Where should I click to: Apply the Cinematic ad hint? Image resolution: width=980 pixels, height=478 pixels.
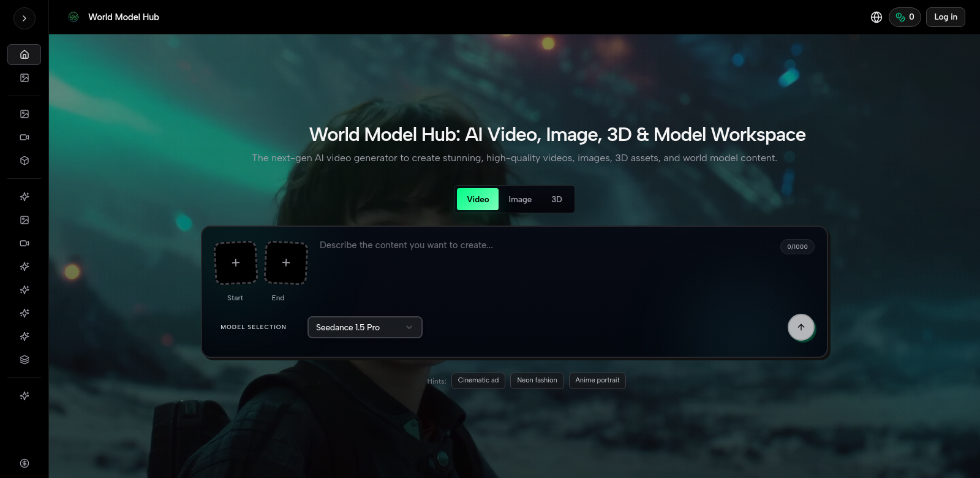click(478, 381)
